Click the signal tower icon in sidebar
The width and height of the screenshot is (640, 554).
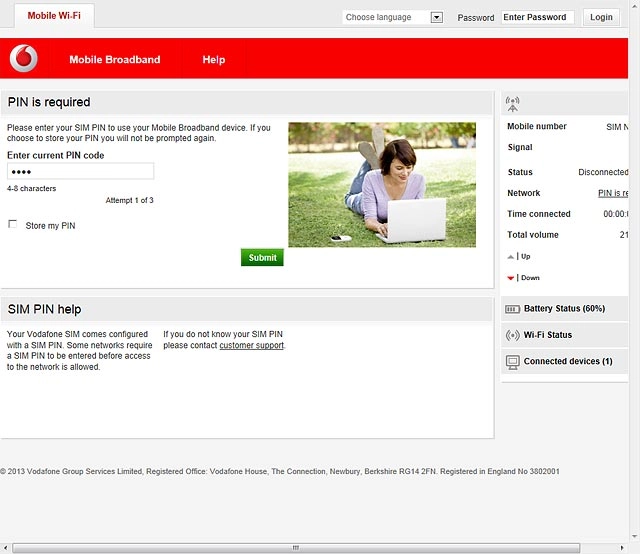[512, 104]
